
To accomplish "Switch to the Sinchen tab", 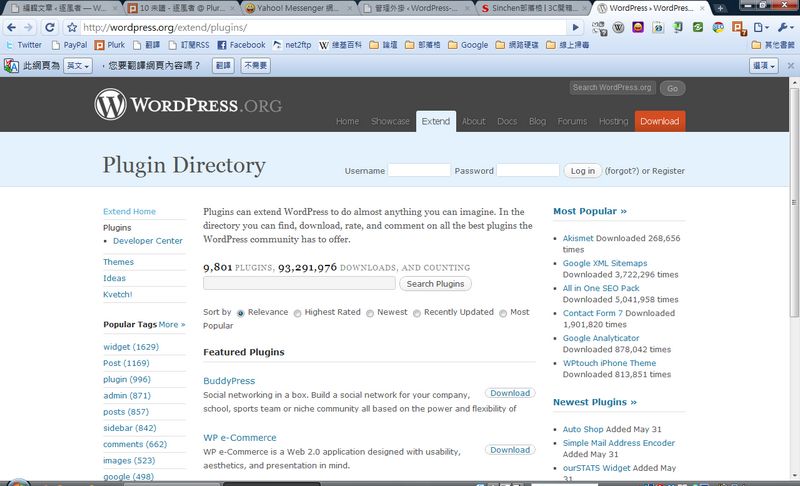I will (x=533, y=8).
